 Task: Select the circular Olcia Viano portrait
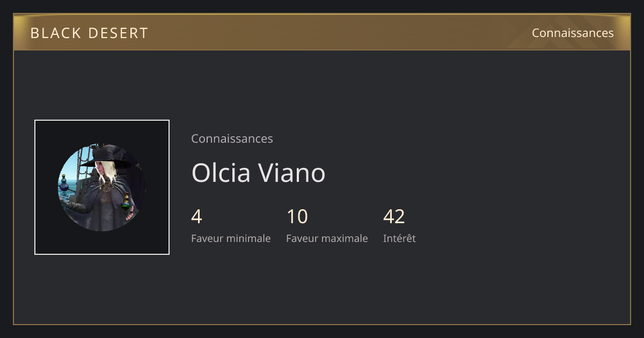click(102, 187)
